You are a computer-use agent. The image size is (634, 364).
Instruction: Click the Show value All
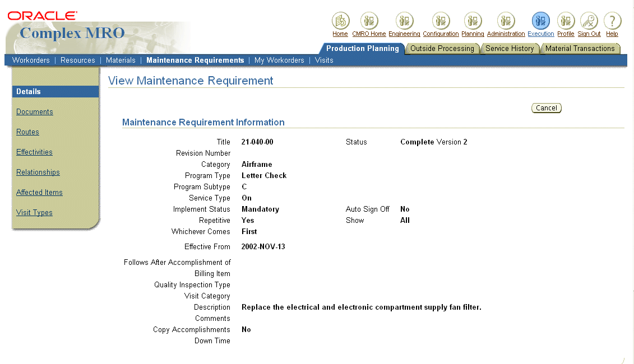click(405, 220)
